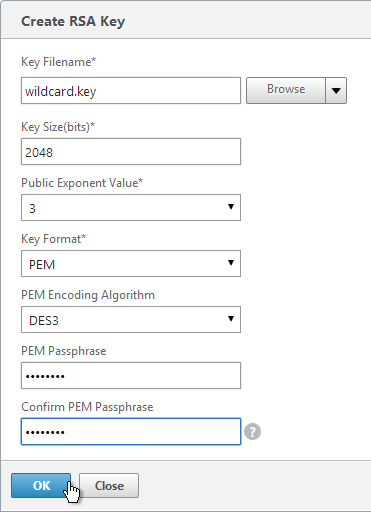The width and height of the screenshot is (371, 512).
Task: Click the Key Size(bits) label
Action: point(58,127)
